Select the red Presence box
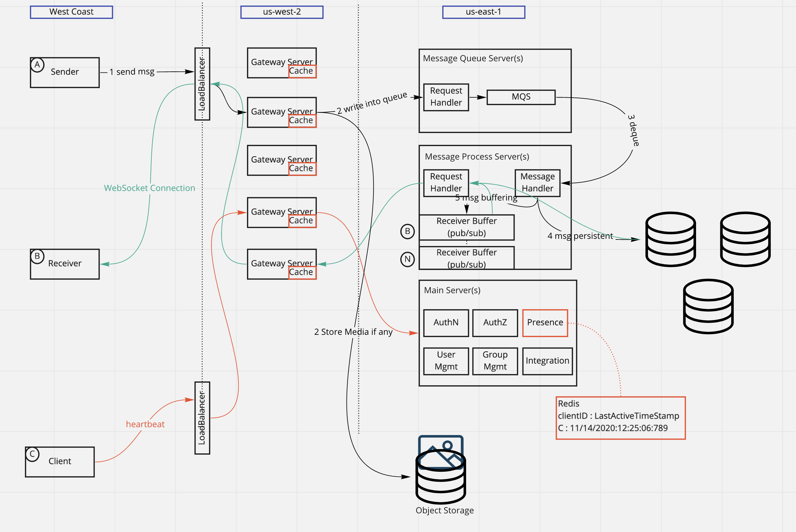 click(545, 323)
